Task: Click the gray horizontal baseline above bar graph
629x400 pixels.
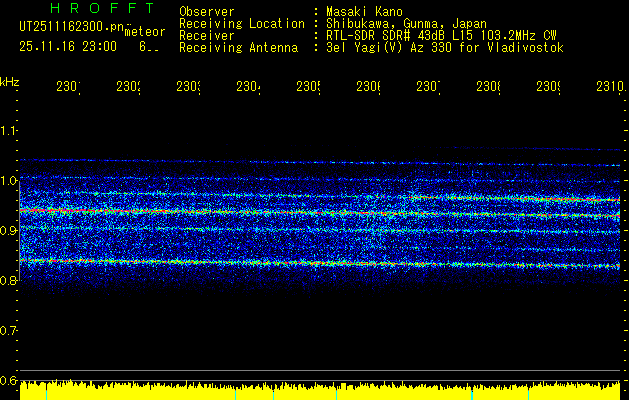Action: point(320,370)
